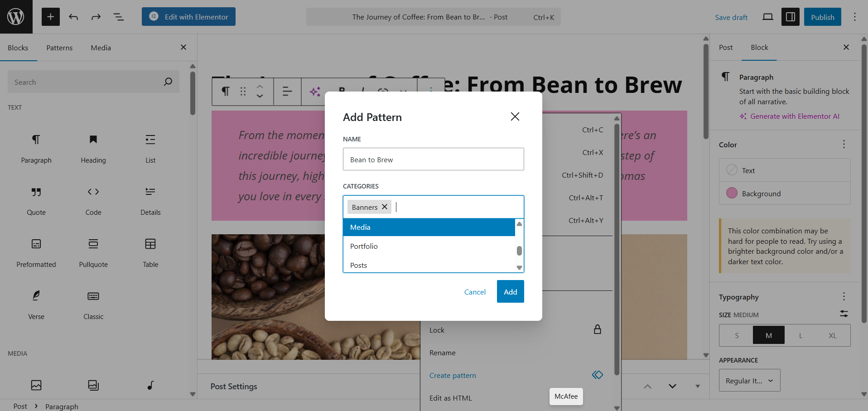Insert a Pullquote block
Viewport: 868px width, 411px height.
(93, 253)
